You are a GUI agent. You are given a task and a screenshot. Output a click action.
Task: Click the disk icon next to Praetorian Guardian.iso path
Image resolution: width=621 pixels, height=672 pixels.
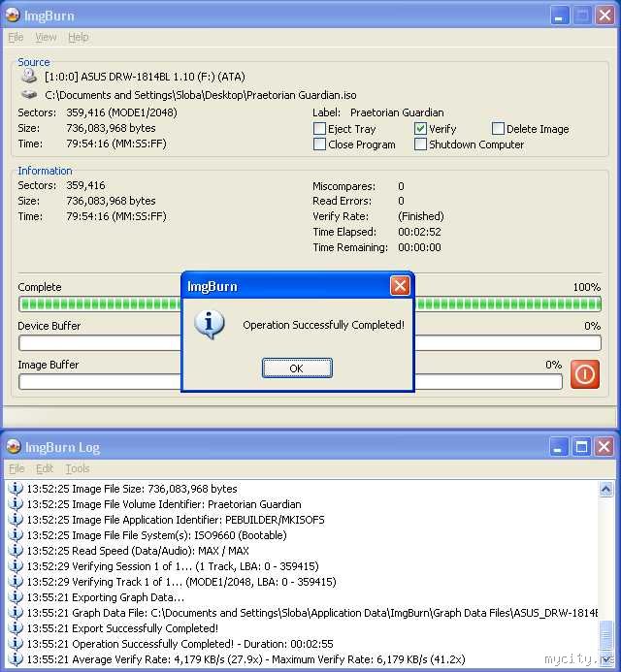pyautogui.click(x=29, y=94)
